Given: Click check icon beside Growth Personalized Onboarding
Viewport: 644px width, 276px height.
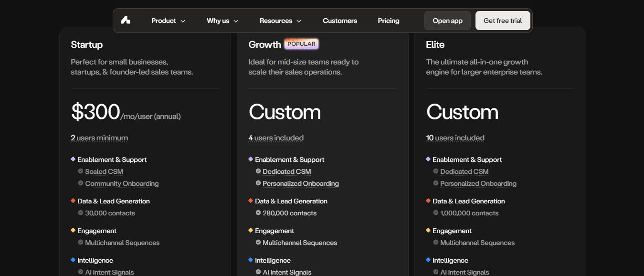Looking at the screenshot, I should [x=258, y=183].
